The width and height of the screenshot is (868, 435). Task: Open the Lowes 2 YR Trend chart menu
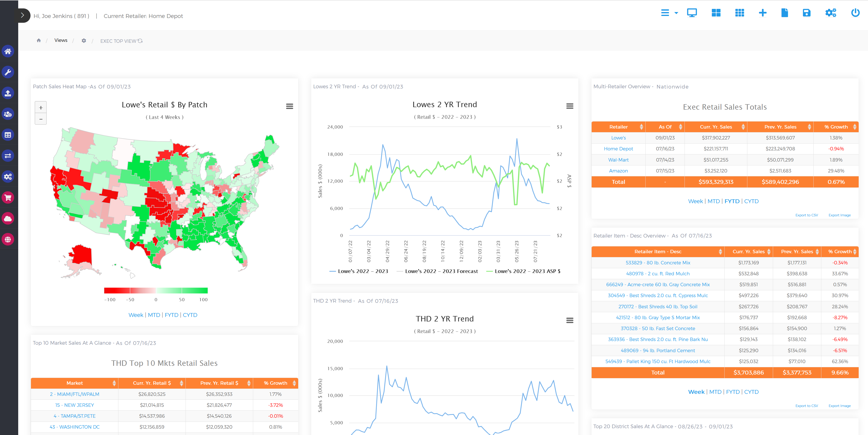(x=570, y=106)
